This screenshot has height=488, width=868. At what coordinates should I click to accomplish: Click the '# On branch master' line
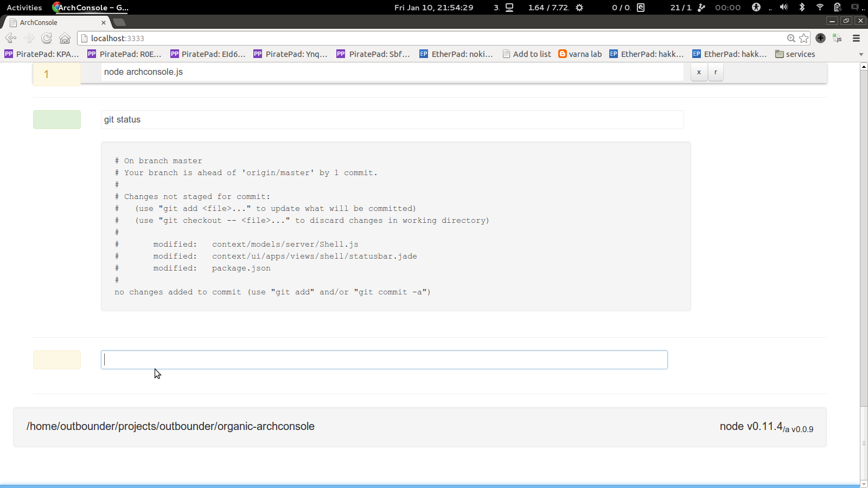[158, 160]
